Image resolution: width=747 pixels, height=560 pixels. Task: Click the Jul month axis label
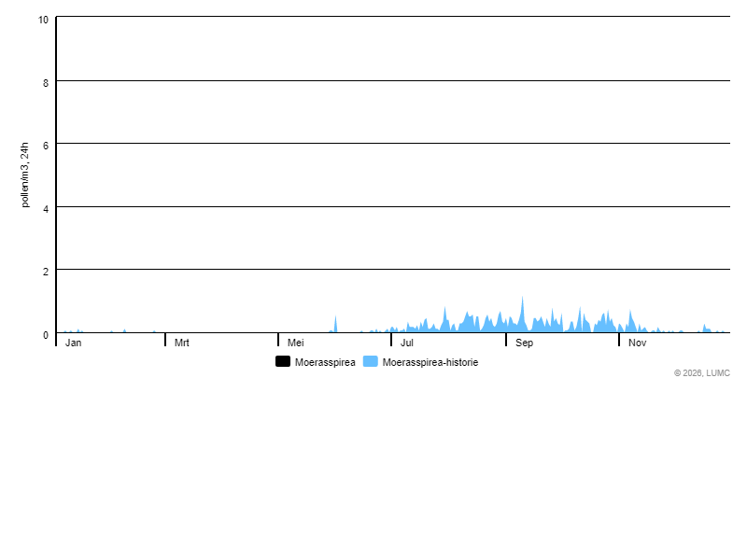407,343
